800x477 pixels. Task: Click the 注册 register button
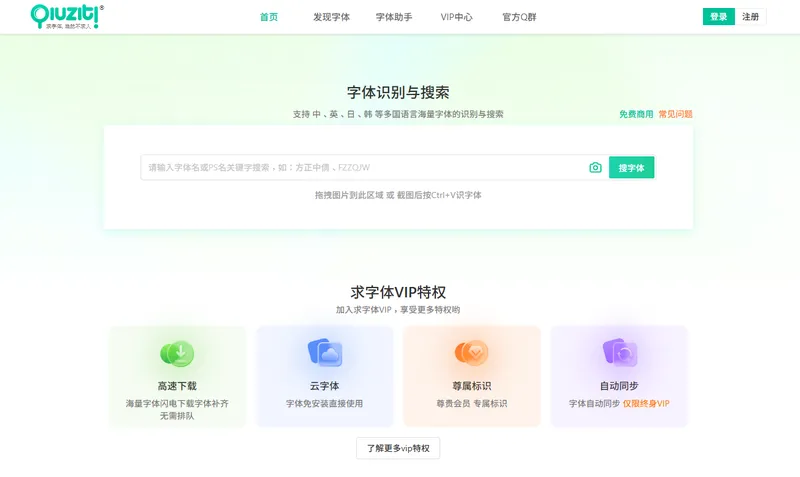(750, 17)
